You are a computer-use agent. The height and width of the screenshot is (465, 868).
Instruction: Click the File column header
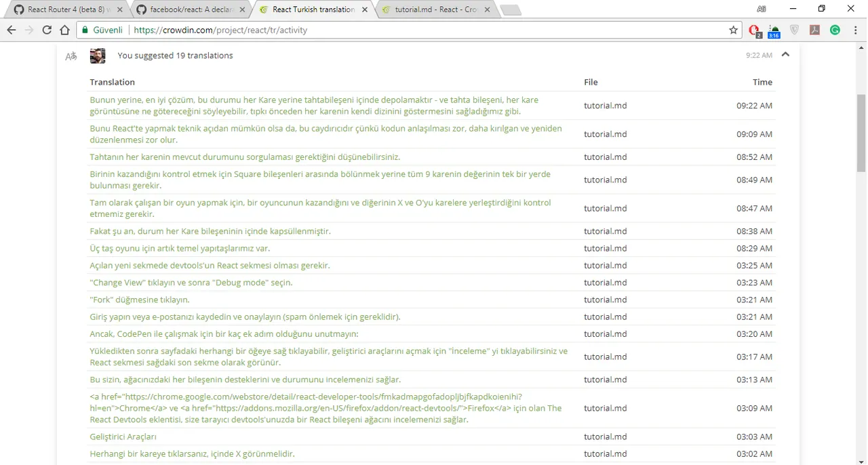click(591, 82)
